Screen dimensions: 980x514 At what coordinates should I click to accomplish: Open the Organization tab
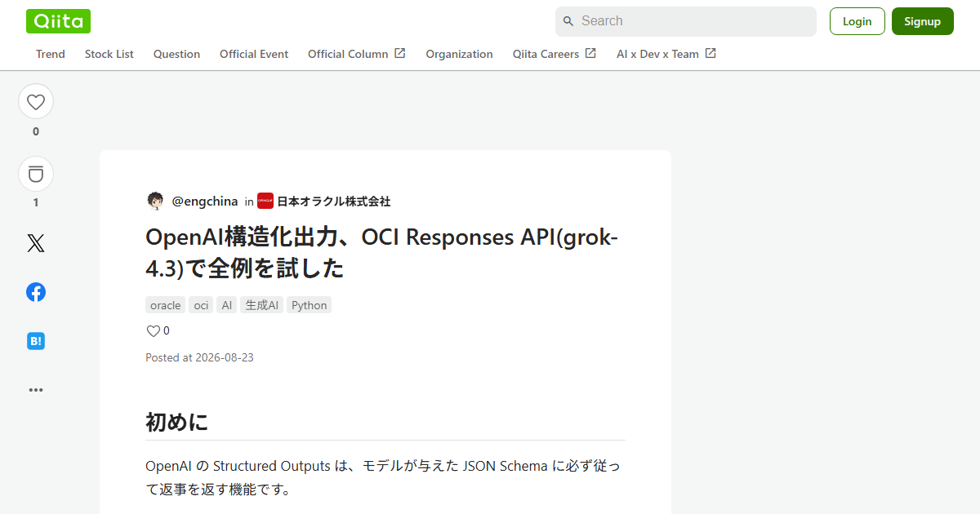point(459,54)
